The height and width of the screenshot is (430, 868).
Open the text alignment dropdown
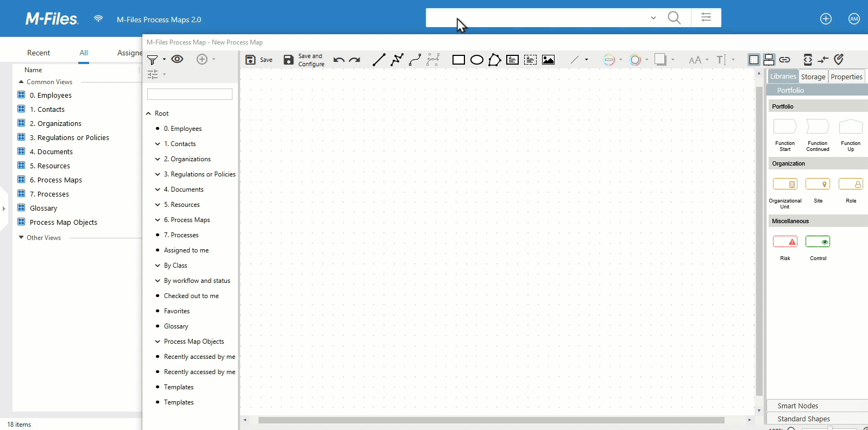click(x=725, y=60)
